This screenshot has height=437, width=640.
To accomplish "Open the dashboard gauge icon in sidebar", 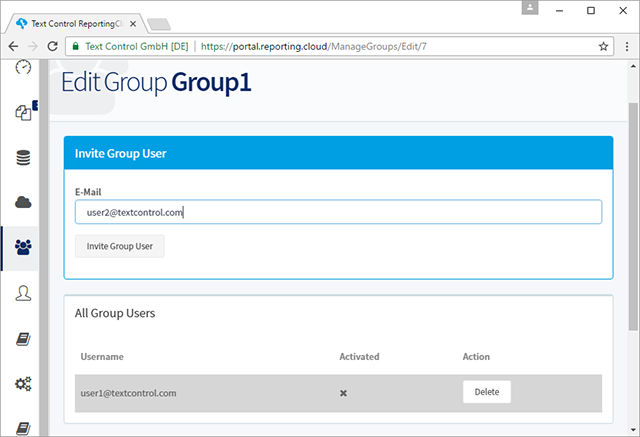I will [x=23, y=67].
